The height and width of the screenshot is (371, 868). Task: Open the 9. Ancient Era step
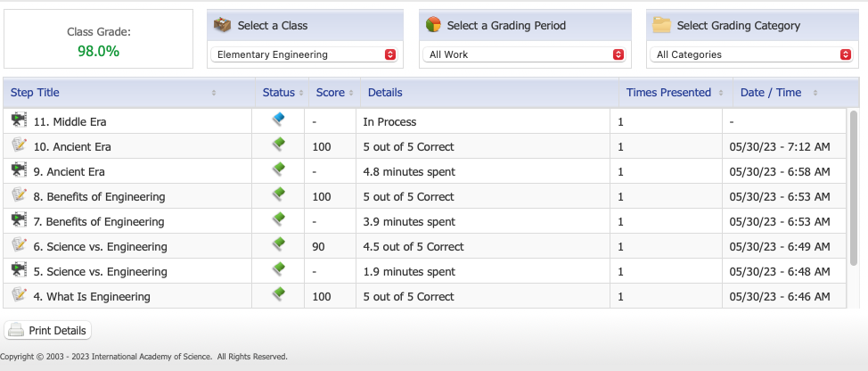[70, 171]
